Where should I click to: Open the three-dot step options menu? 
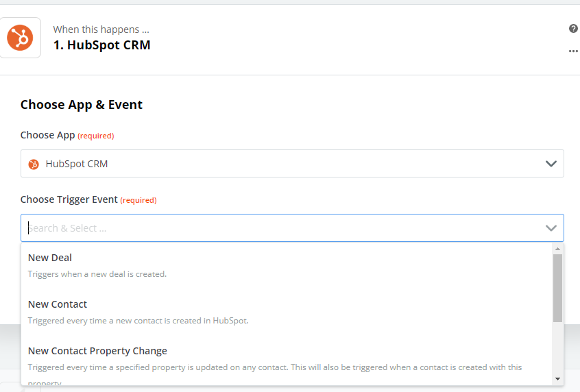573,51
